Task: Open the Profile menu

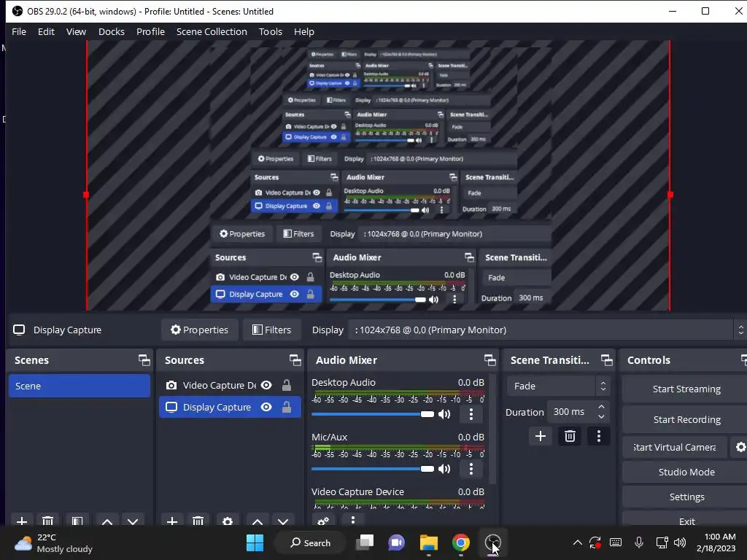Action: coord(150,31)
